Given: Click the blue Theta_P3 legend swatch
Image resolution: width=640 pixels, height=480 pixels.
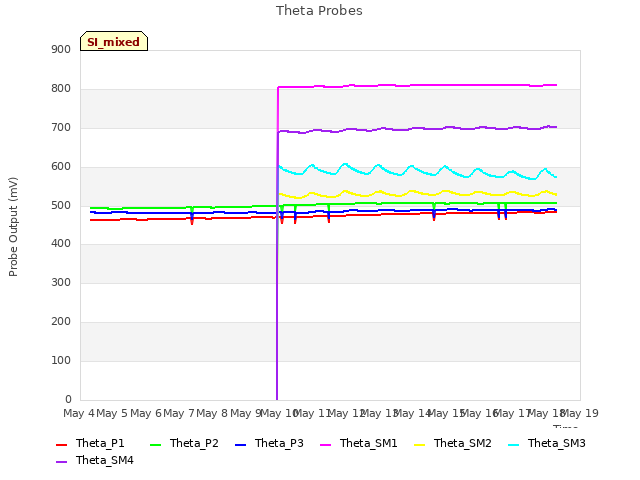Looking at the screenshot, I should pos(240,444).
